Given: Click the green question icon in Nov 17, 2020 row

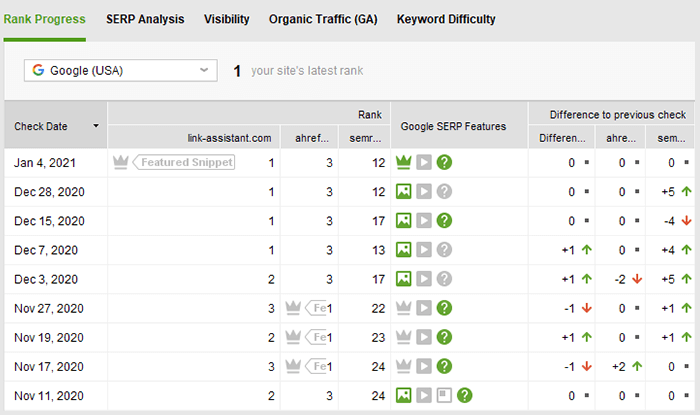Looking at the screenshot, I should click(444, 366).
